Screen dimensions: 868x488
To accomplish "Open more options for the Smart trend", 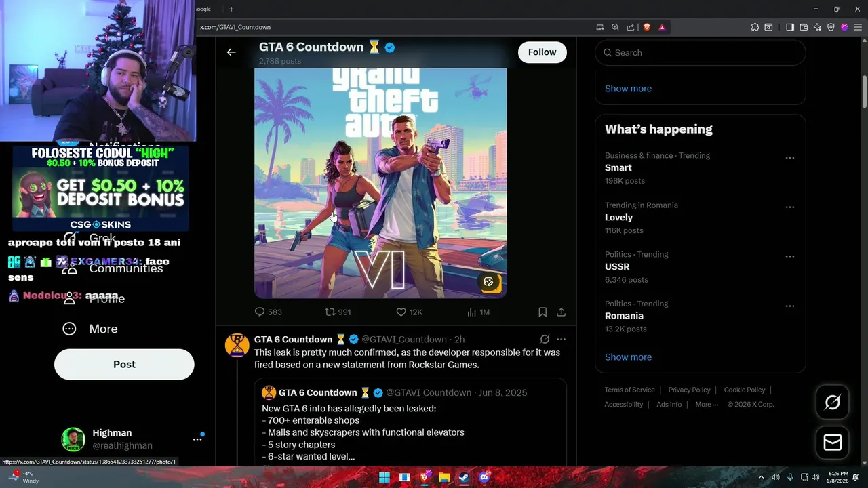I will [x=790, y=158].
